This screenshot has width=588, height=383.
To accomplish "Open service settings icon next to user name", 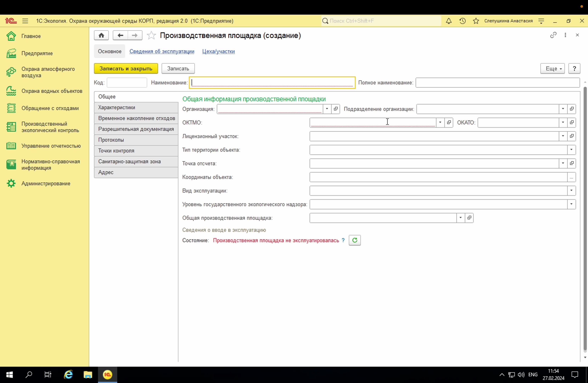I will tap(541, 21).
